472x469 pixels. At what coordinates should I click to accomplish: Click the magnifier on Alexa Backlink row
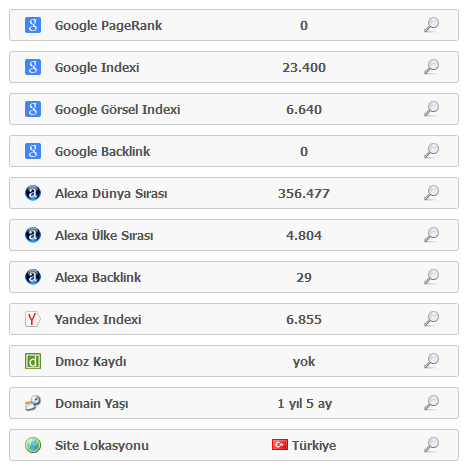click(432, 277)
